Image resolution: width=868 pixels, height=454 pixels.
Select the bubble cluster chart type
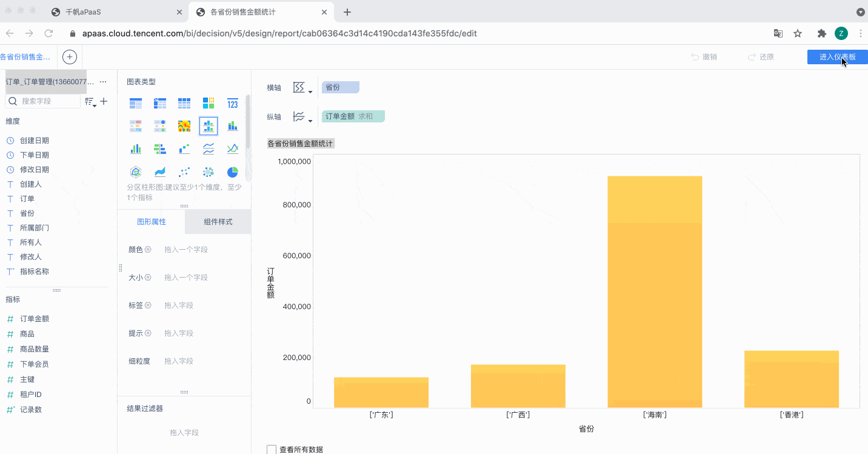[209, 172]
